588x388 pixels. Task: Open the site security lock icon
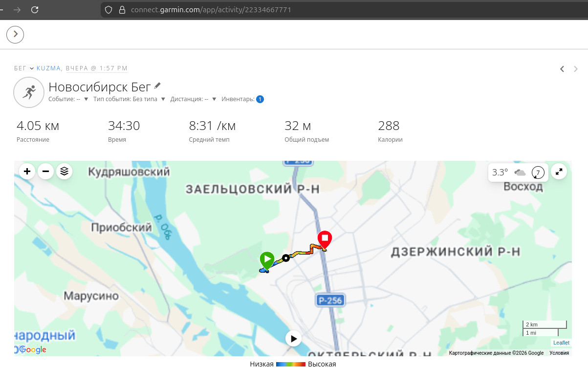(x=122, y=9)
